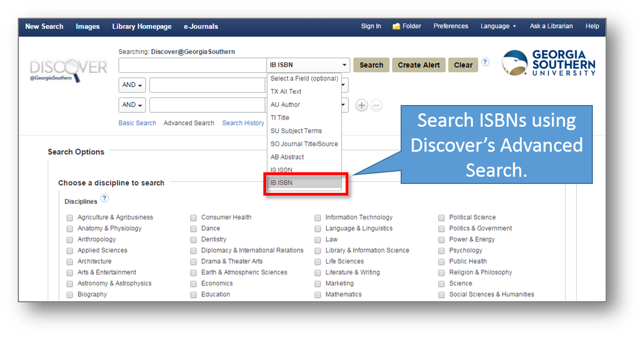
Task: Select AB Abstract field option
Action: click(304, 157)
